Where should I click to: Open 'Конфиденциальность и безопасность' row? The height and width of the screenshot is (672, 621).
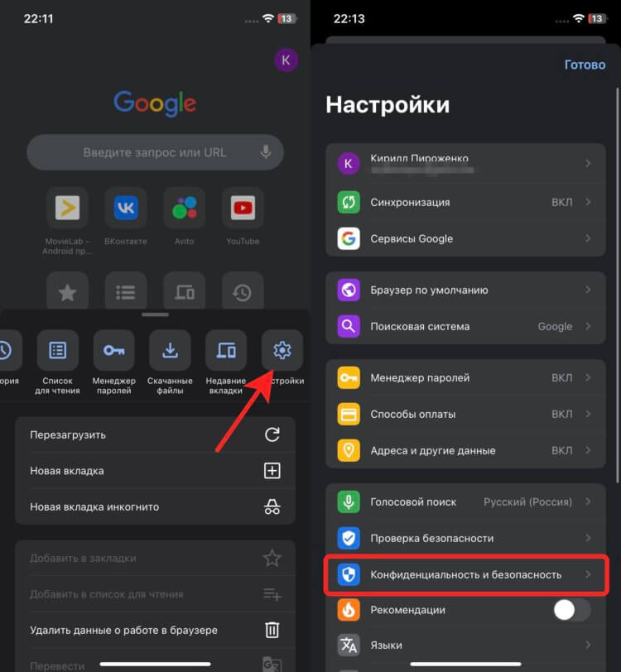[466, 574]
